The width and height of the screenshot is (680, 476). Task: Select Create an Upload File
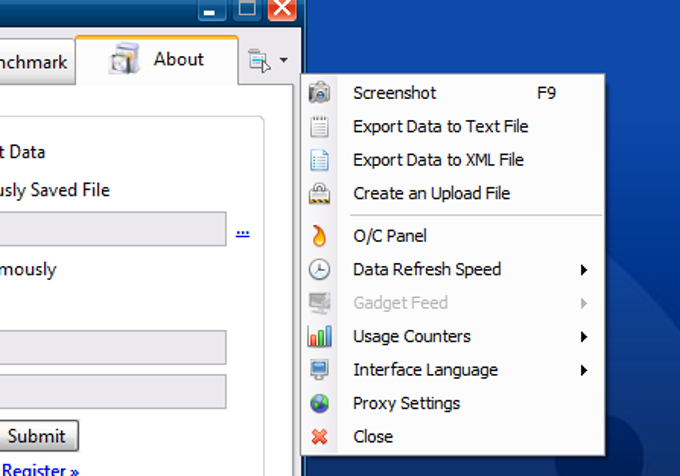(453, 193)
